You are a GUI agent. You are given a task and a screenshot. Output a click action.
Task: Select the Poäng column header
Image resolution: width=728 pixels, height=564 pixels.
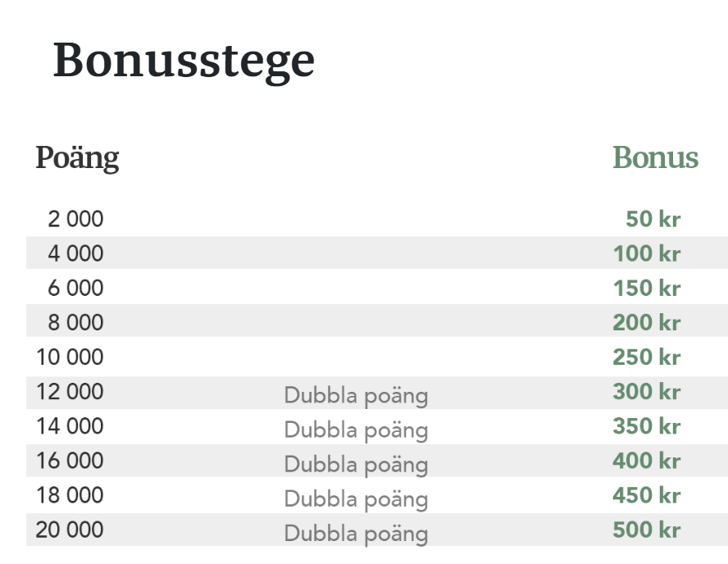78,158
